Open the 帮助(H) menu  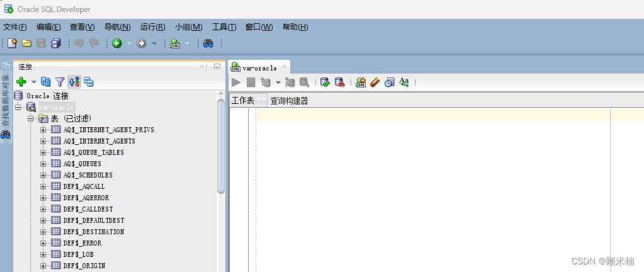[x=295, y=27]
